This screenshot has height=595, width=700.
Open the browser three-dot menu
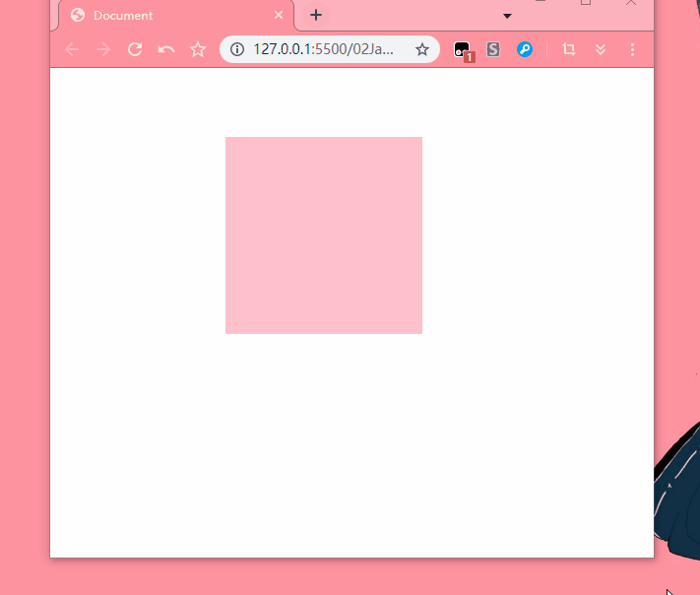click(632, 49)
